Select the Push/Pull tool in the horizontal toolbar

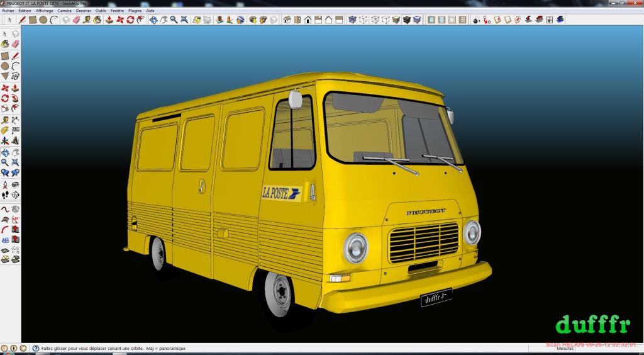pyautogui.click(x=109, y=20)
